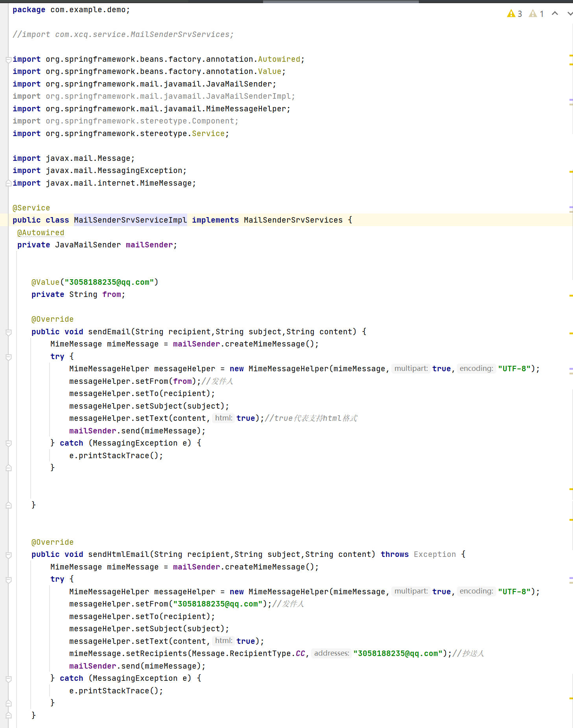This screenshot has width=573, height=728.
Task: Click the MimeMessageHelper import line
Action: tap(151, 109)
